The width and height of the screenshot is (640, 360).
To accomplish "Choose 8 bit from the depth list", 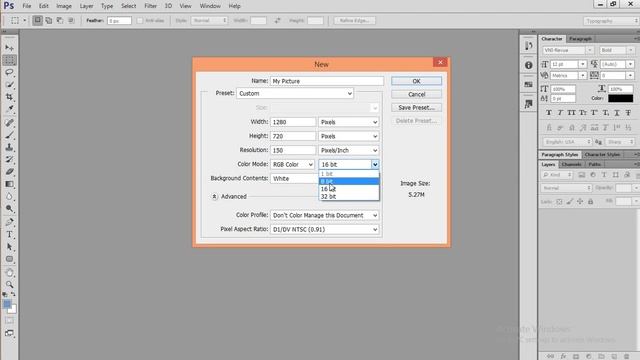I will click(x=349, y=181).
